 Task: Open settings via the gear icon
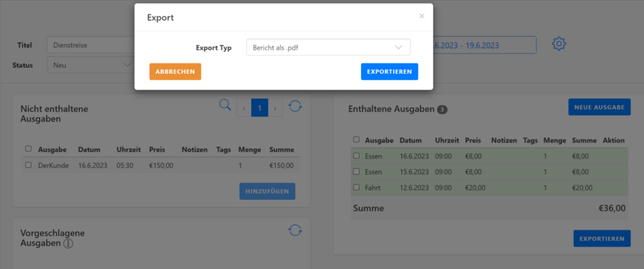559,44
